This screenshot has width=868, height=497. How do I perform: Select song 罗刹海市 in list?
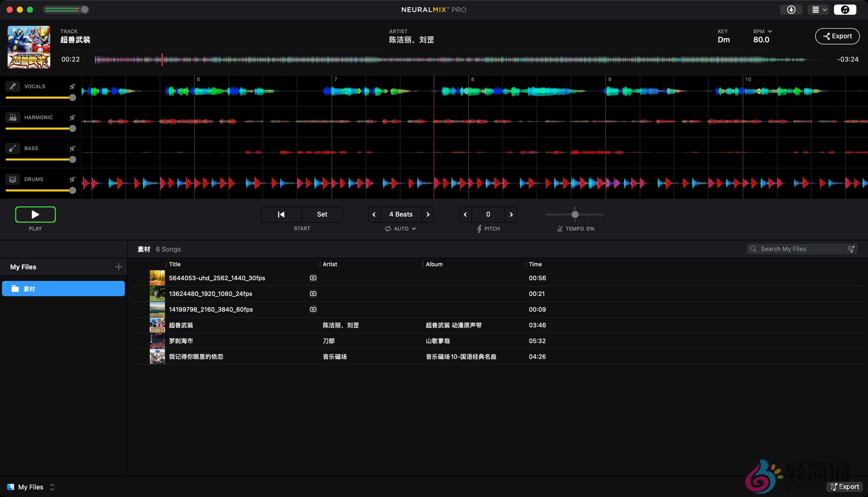point(497,341)
